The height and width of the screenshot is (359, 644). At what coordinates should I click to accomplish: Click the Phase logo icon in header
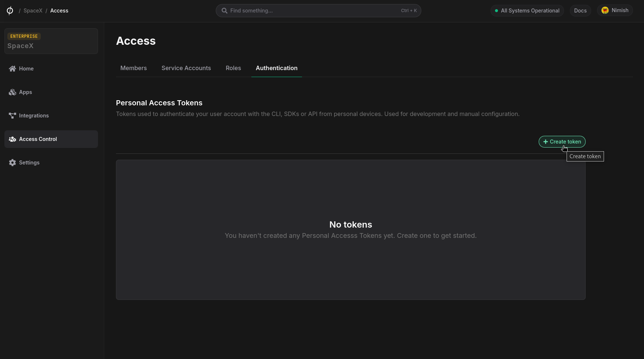tap(10, 11)
